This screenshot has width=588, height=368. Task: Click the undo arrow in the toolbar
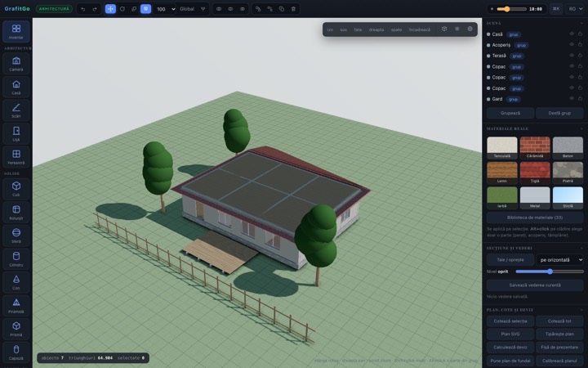[x=82, y=9]
